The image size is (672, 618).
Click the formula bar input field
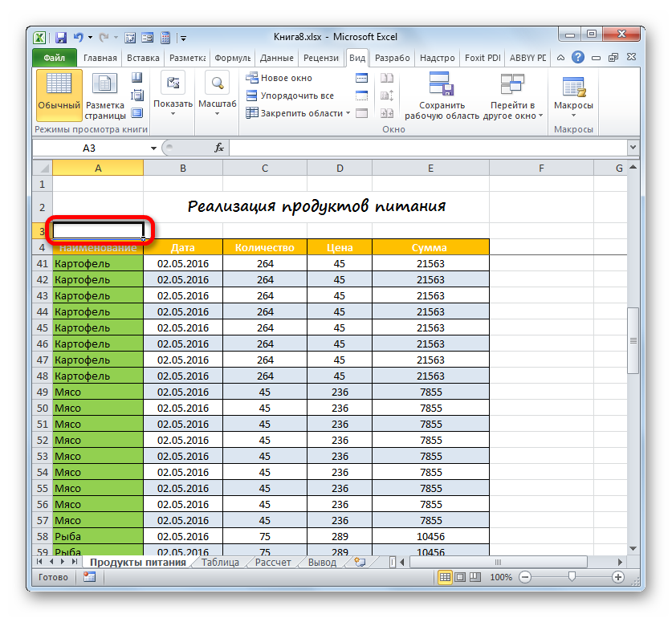pyautogui.click(x=429, y=148)
